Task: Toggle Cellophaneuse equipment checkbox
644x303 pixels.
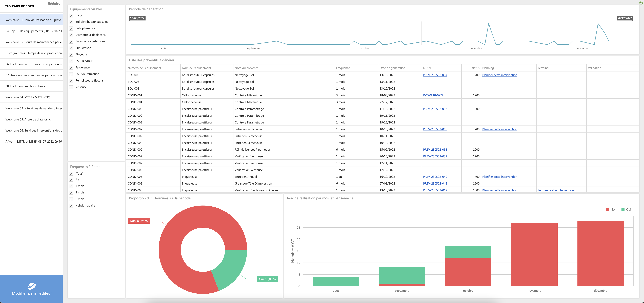Action: (x=71, y=28)
